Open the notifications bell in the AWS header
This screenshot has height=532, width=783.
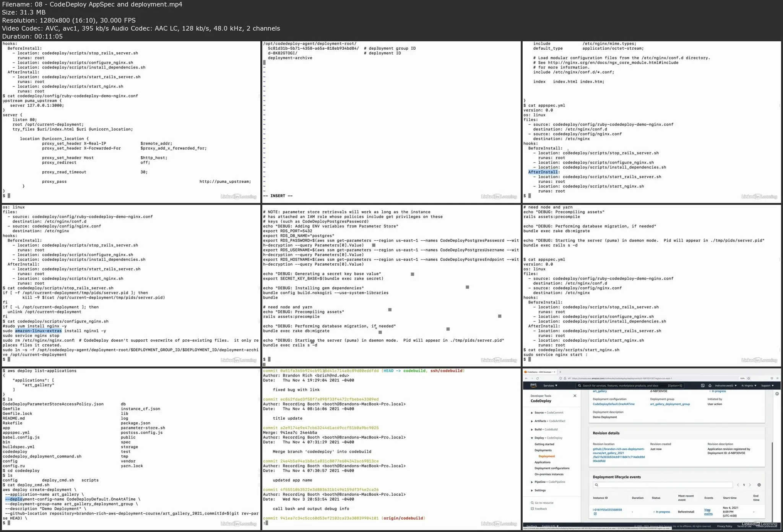tap(710, 386)
